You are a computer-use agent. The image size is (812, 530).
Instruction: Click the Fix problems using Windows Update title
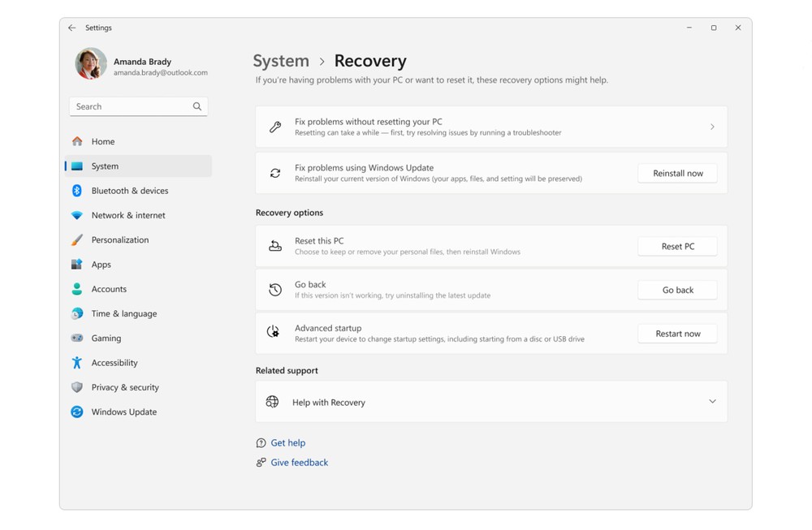pos(365,168)
